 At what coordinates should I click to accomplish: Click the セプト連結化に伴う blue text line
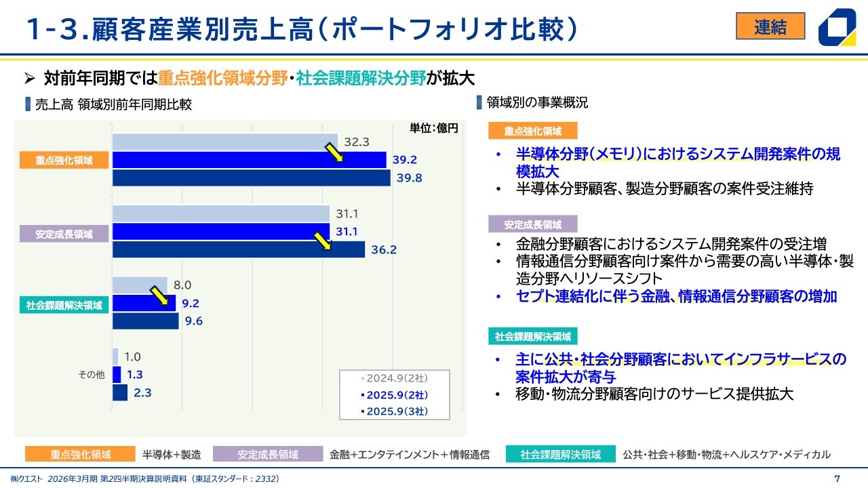coord(676,296)
